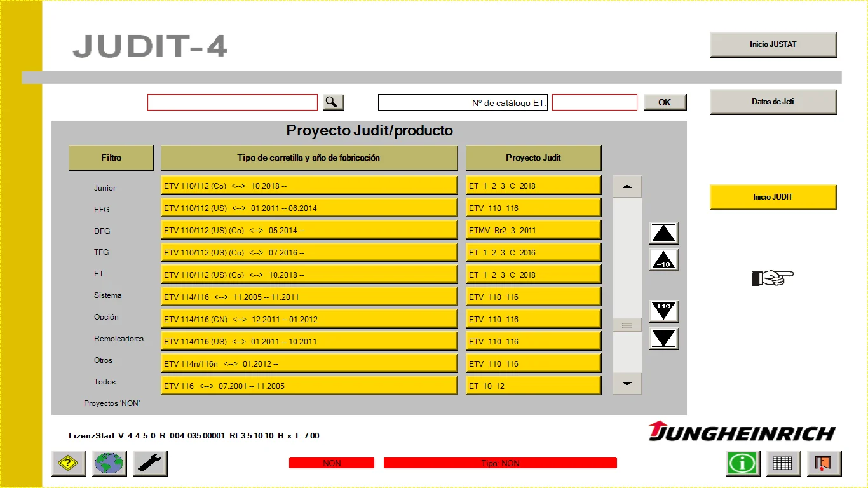Screen dimensions: 868x488
Task: Click the scrollbar down arrow
Action: coord(627,384)
